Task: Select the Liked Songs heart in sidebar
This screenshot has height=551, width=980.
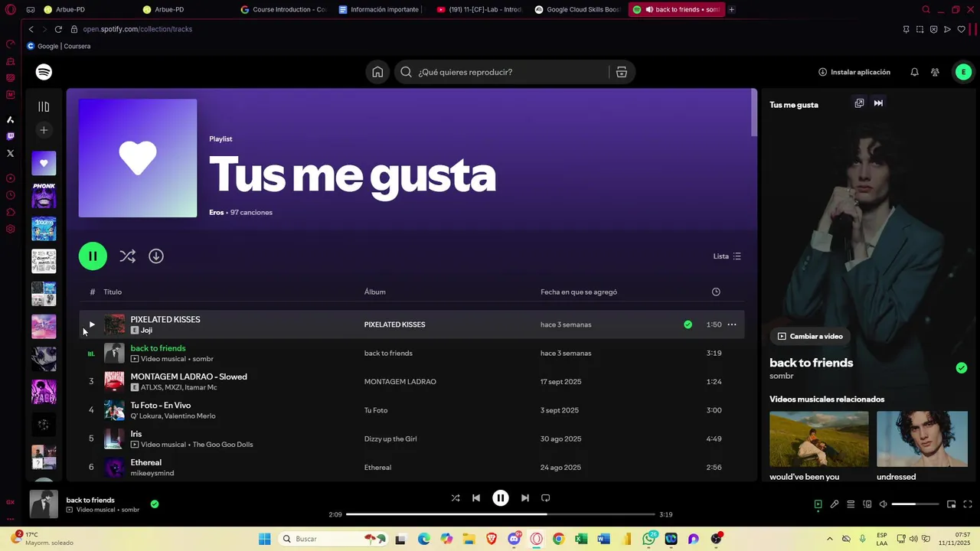Action: 44,163
